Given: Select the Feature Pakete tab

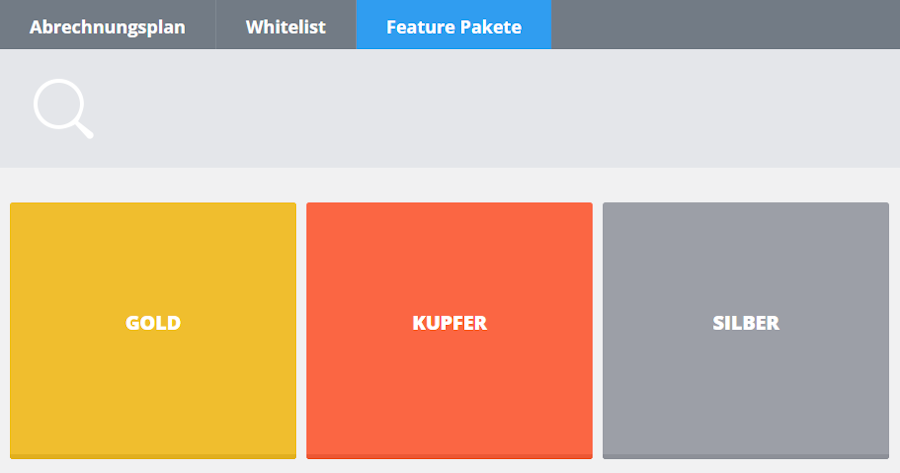Looking at the screenshot, I should pyautogui.click(x=453, y=26).
